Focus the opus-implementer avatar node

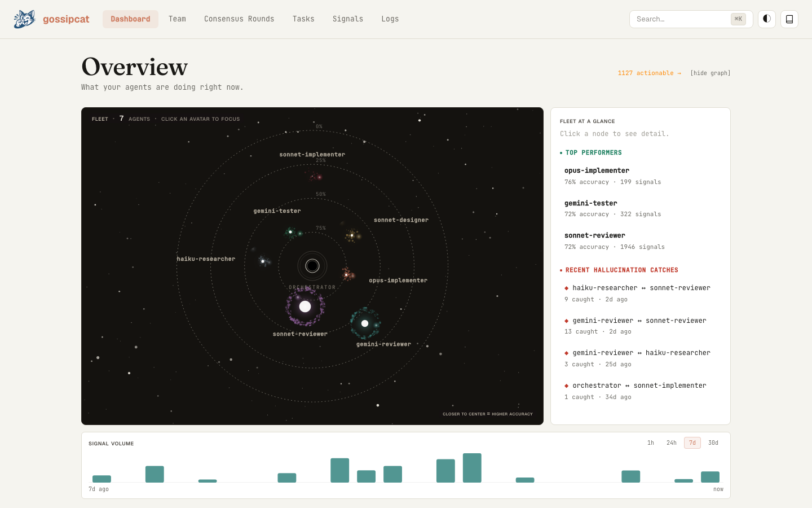347,275
